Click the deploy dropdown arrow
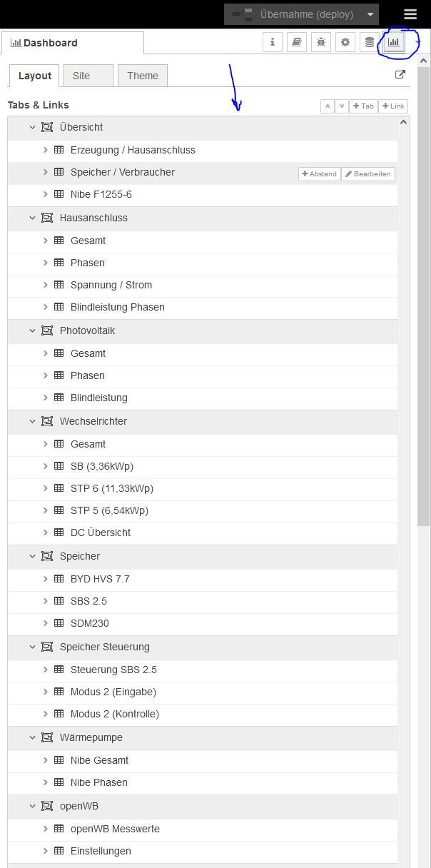The width and height of the screenshot is (431, 868). (370, 14)
